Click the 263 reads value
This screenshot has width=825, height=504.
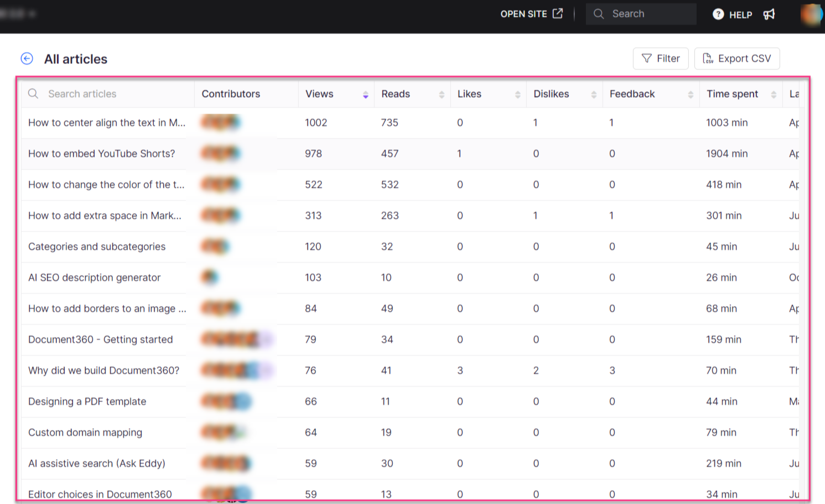tap(390, 215)
